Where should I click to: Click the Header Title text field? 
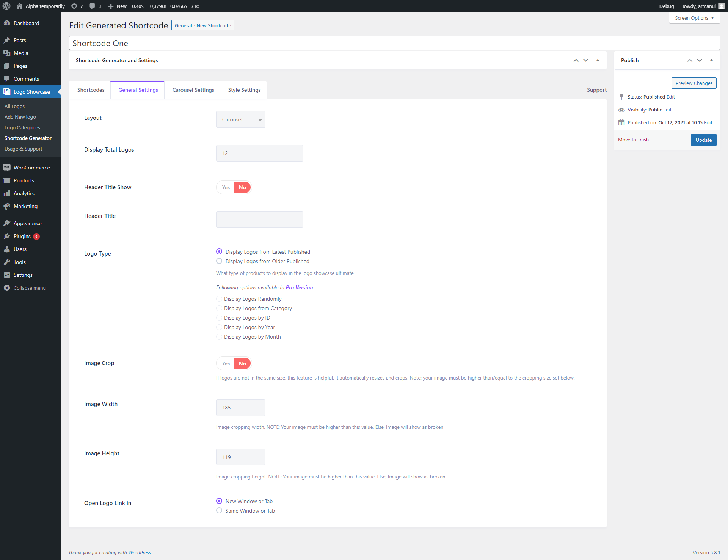coord(260,220)
